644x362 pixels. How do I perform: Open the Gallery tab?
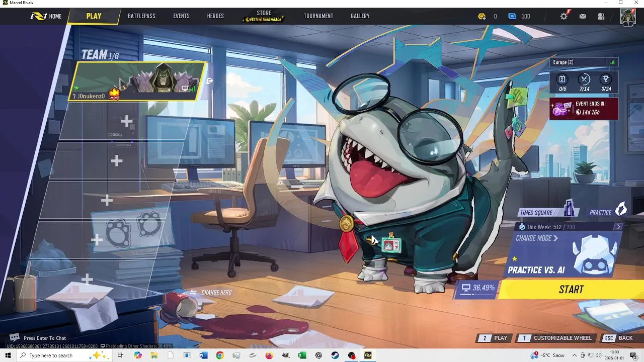click(360, 16)
